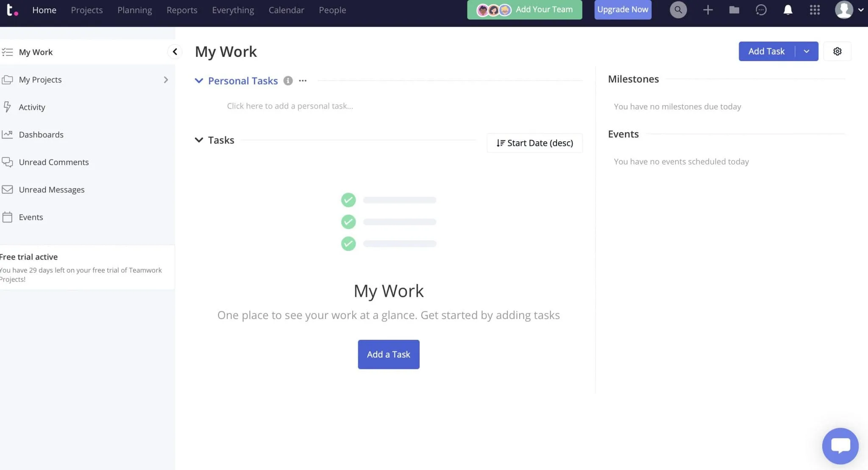Click personal task input field

(289, 106)
